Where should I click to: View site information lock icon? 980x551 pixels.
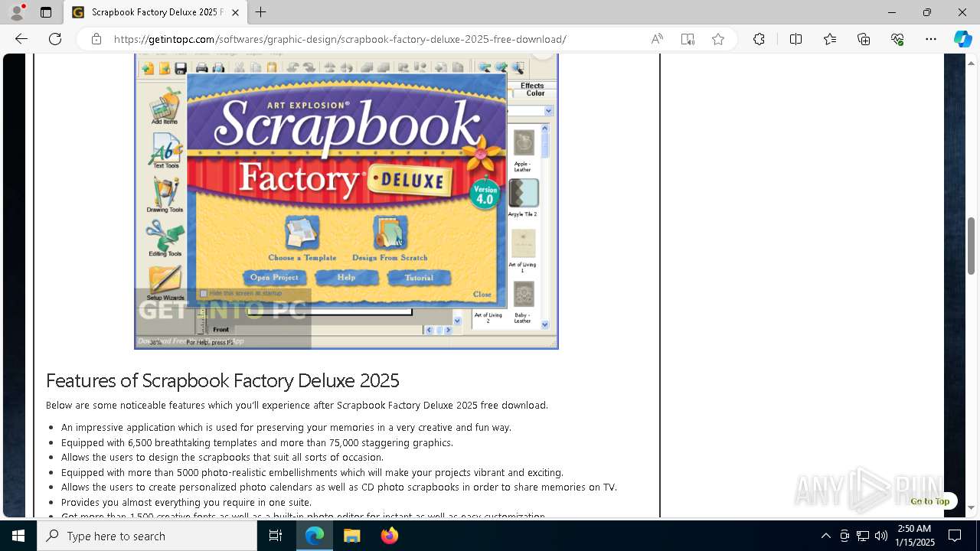(x=96, y=39)
